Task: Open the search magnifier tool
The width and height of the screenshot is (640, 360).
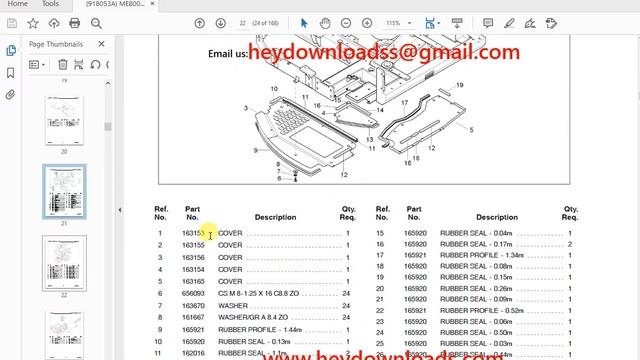Action: click(96, 23)
